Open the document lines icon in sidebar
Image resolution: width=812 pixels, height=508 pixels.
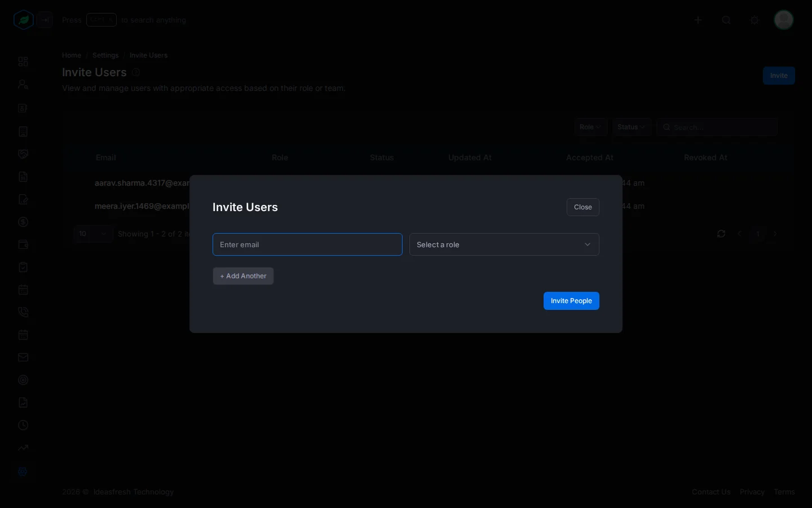23,177
